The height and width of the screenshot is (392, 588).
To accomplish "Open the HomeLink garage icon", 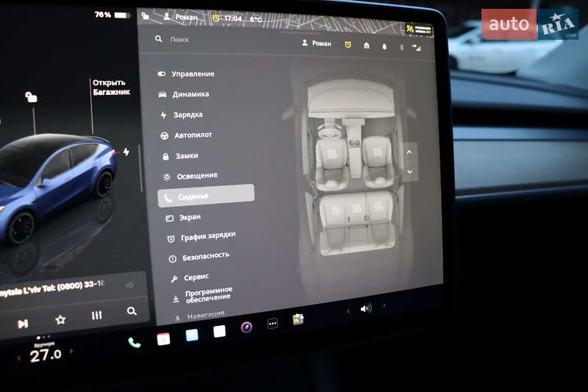I will (x=365, y=46).
